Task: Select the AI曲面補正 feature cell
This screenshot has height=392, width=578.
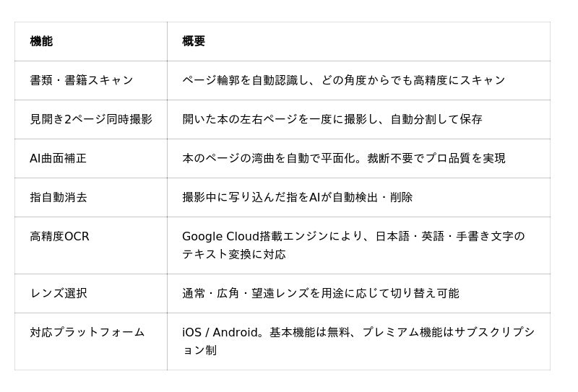Action: pos(58,158)
